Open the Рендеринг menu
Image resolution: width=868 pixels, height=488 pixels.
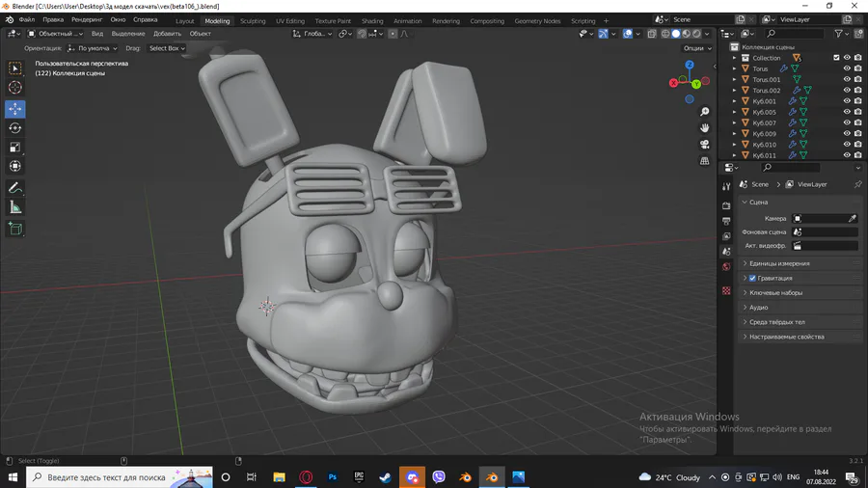pyautogui.click(x=87, y=19)
